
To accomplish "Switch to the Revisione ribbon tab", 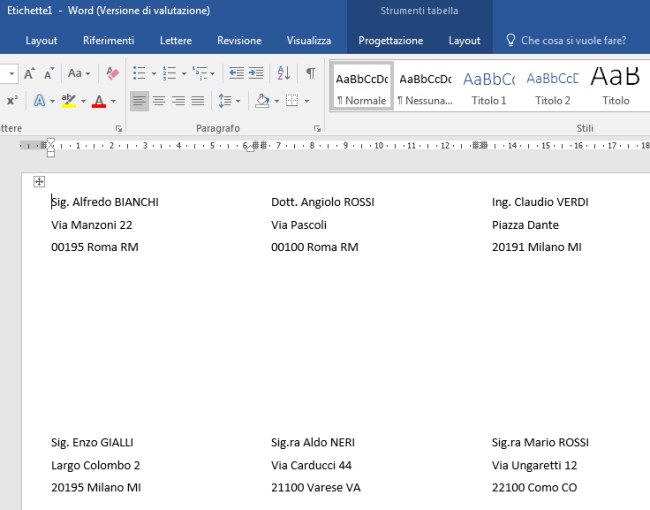I will 239,41.
